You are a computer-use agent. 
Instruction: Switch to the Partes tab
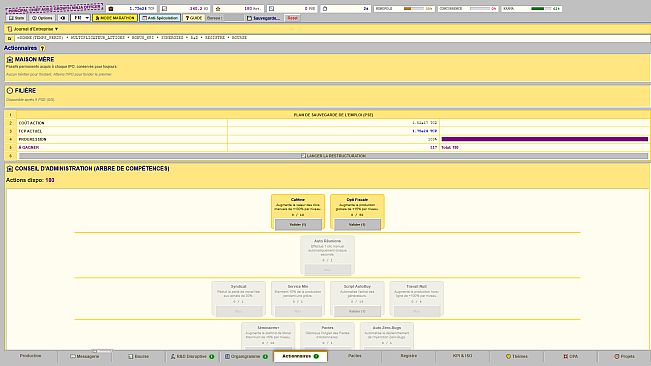pyautogui.click(x=355, y=356)
